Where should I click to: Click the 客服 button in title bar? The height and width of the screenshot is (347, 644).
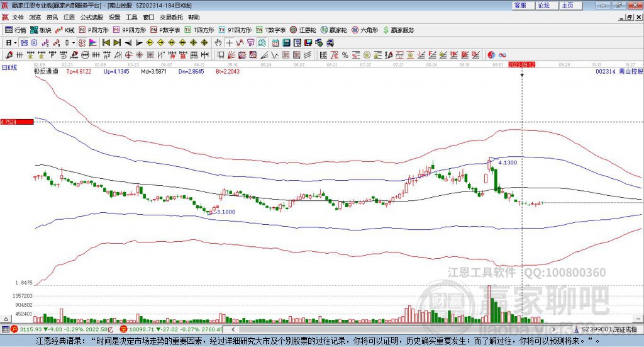(523, 5)
